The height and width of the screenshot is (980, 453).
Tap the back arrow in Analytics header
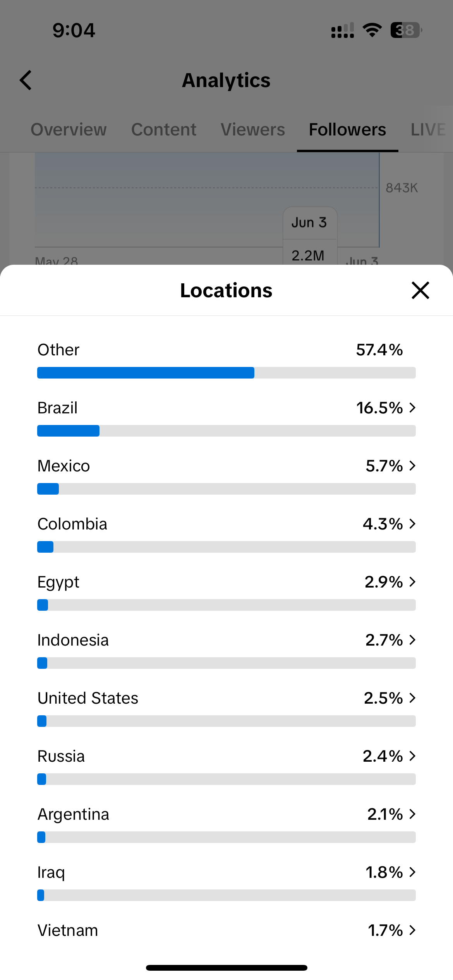tap(26, 81)
